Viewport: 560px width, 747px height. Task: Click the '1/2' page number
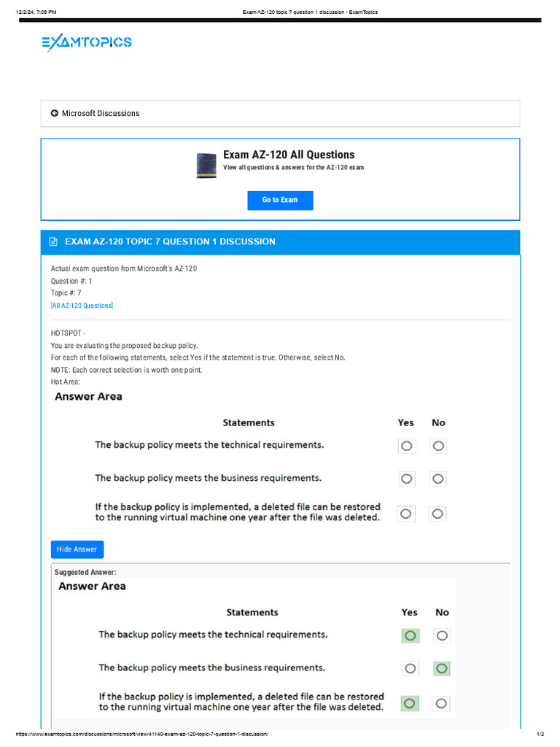point(540,734)
